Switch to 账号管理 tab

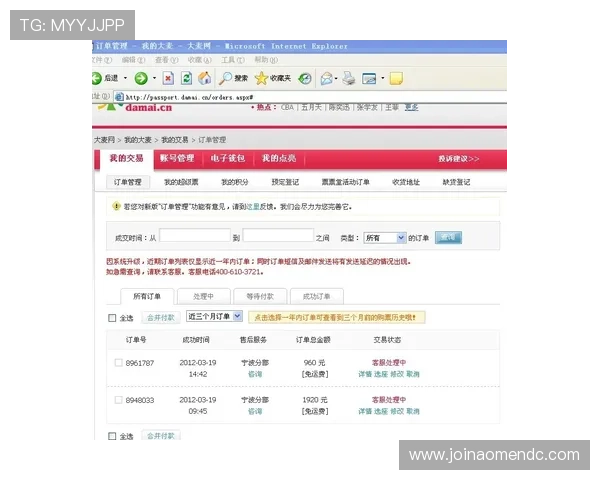(x=177, y=158)
